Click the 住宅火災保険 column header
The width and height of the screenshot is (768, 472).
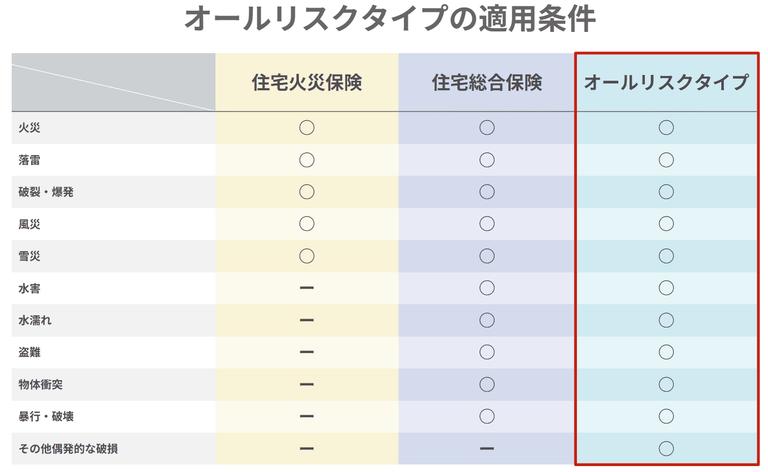click(306, 83)
